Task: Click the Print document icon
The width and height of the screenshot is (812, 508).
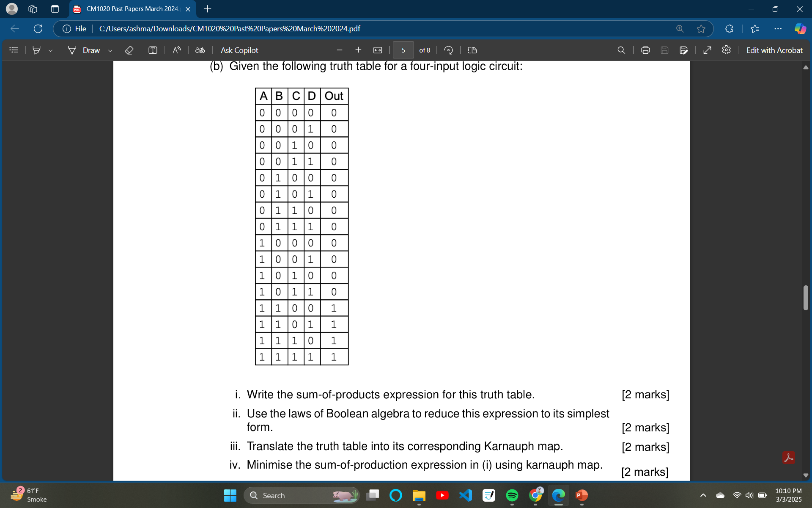Action: click(644, 50)
